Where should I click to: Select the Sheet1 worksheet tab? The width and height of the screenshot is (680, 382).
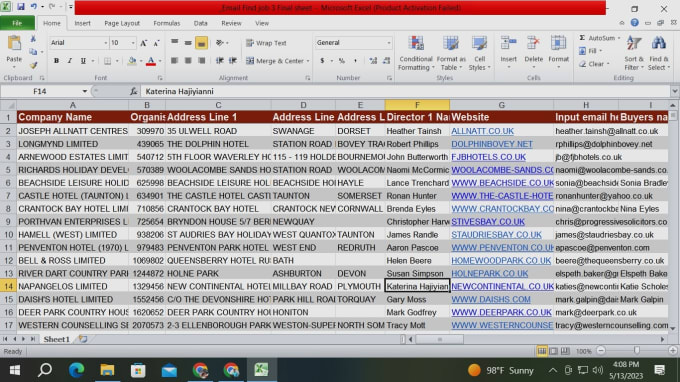(x=56, y=339)
